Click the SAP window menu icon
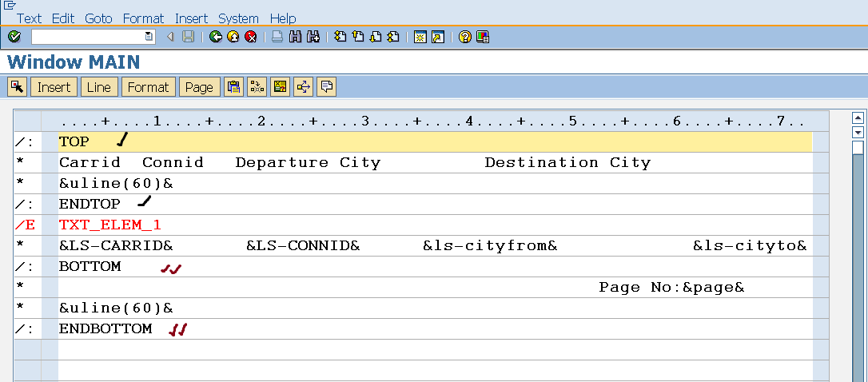Image resolution: width=868 pixels, height=382 pixels. point(10,5)
